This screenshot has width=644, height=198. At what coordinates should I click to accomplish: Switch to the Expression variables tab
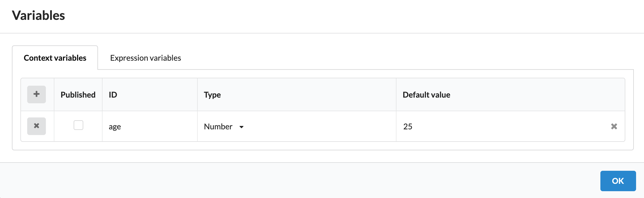click(145, 58)
